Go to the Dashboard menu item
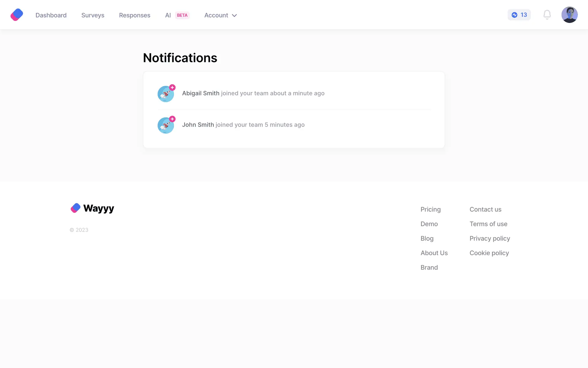Viewport: 588px width, 368px height. pyautogui.click(x=51, y=15)
